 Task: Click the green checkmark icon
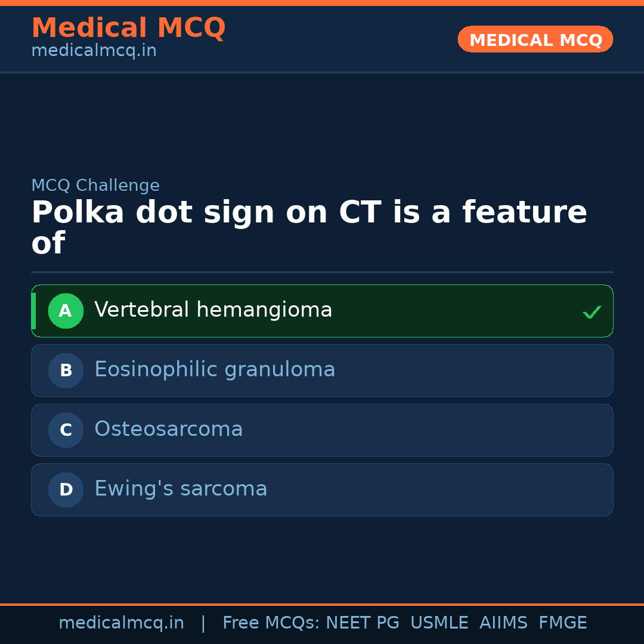(592, 312)
